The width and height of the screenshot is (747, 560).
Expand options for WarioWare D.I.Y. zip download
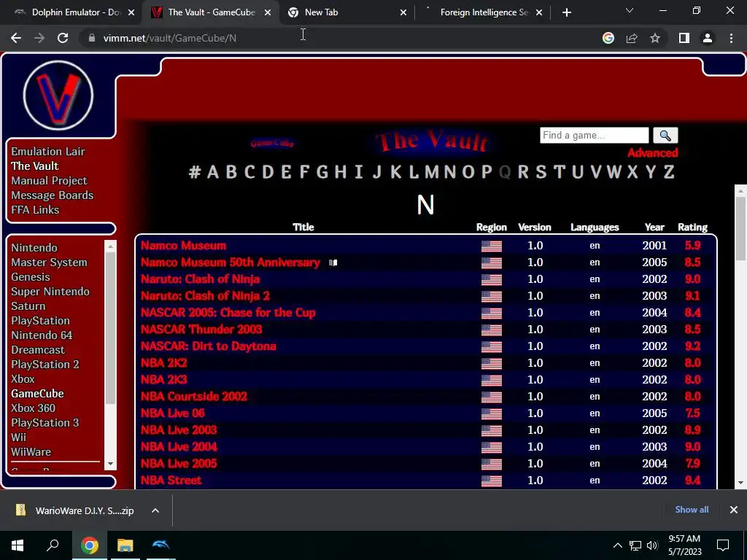[x=155, y=510]
